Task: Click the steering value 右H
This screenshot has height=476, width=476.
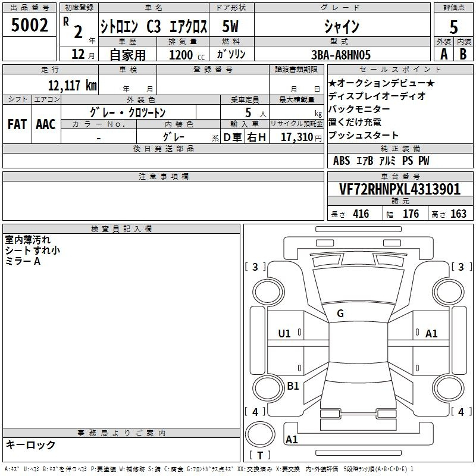Action: 256,137
